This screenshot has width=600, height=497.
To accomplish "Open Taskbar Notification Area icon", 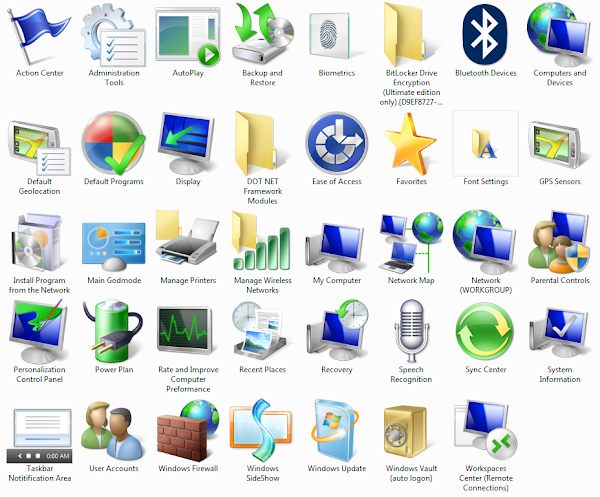I will coord(39,435).
